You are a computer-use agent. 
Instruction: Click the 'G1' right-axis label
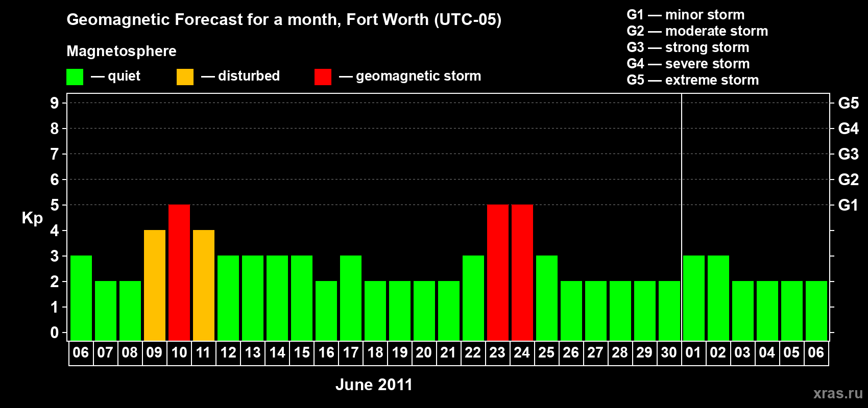(x=849, y=205)
